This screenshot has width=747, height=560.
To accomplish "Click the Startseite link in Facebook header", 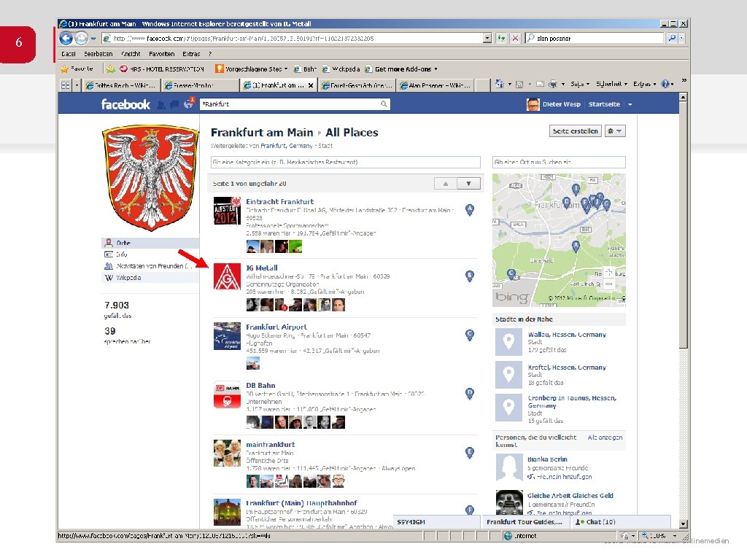I will tap(604, 104).
